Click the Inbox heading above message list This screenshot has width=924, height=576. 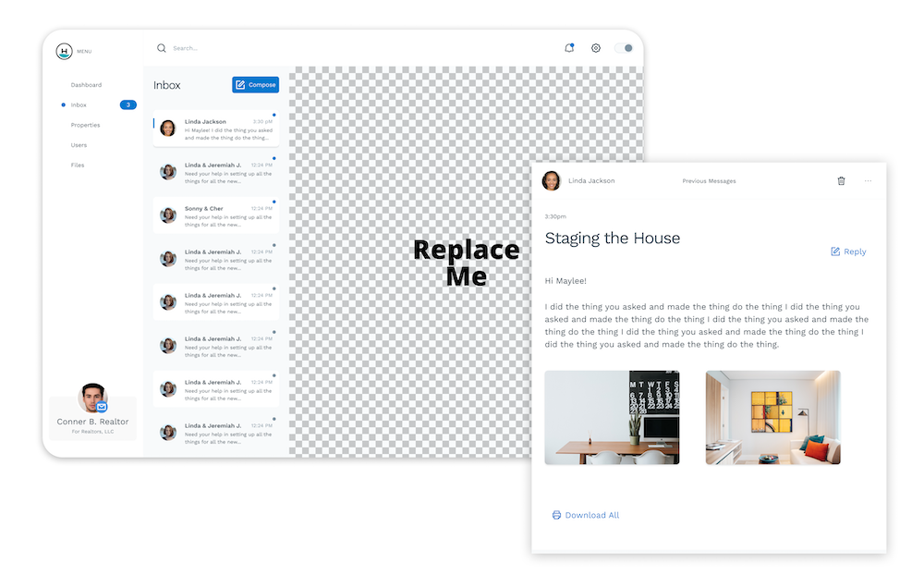pos(166,85)
